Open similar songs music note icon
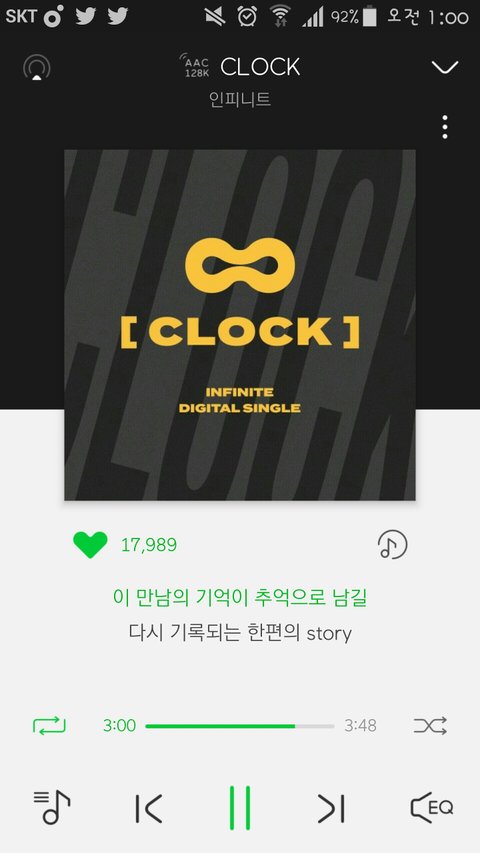Viewport: 480px width, 853px height. (392, 545)
